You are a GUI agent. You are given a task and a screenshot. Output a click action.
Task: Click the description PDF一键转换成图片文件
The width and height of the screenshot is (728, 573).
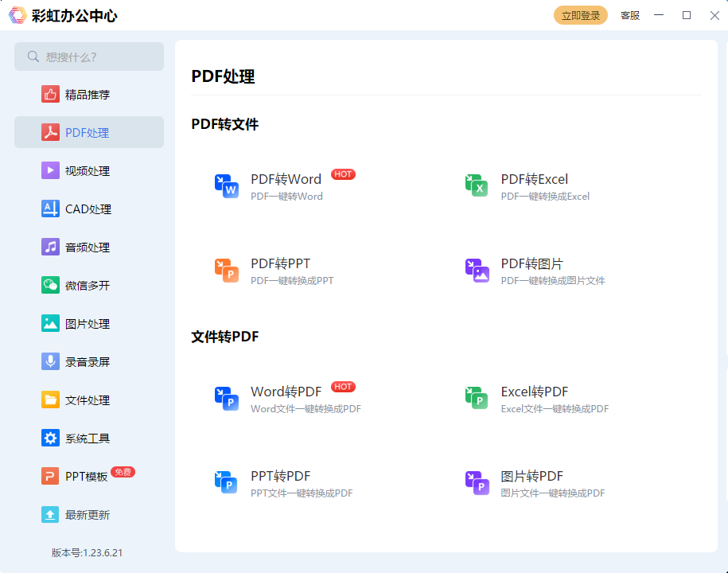click(x=553, y=280)
